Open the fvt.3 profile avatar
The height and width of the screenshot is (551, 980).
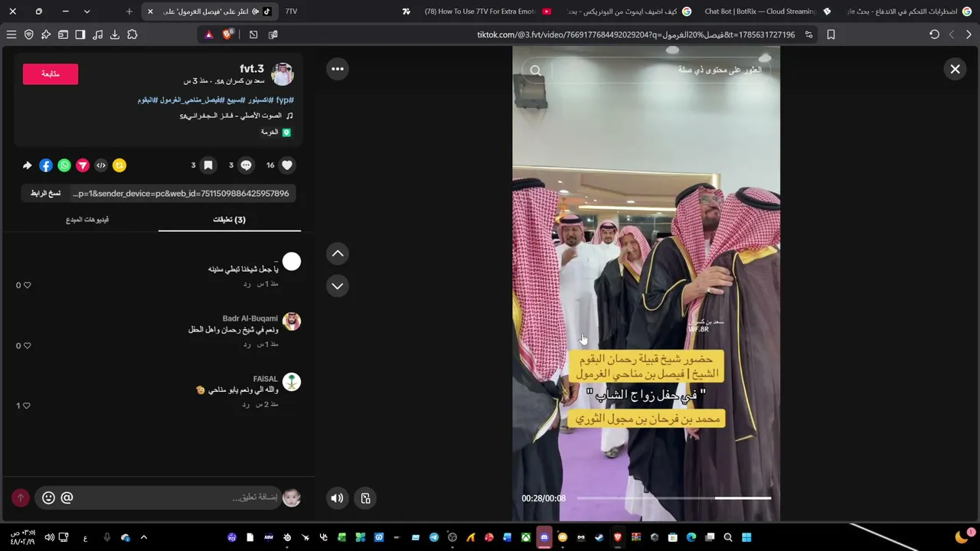click(283, 74)
